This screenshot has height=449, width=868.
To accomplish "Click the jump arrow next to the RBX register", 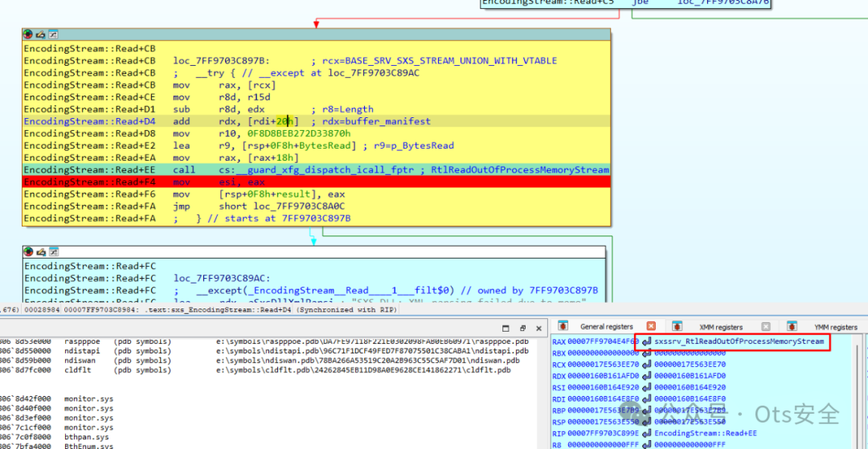I will (646, 353).
